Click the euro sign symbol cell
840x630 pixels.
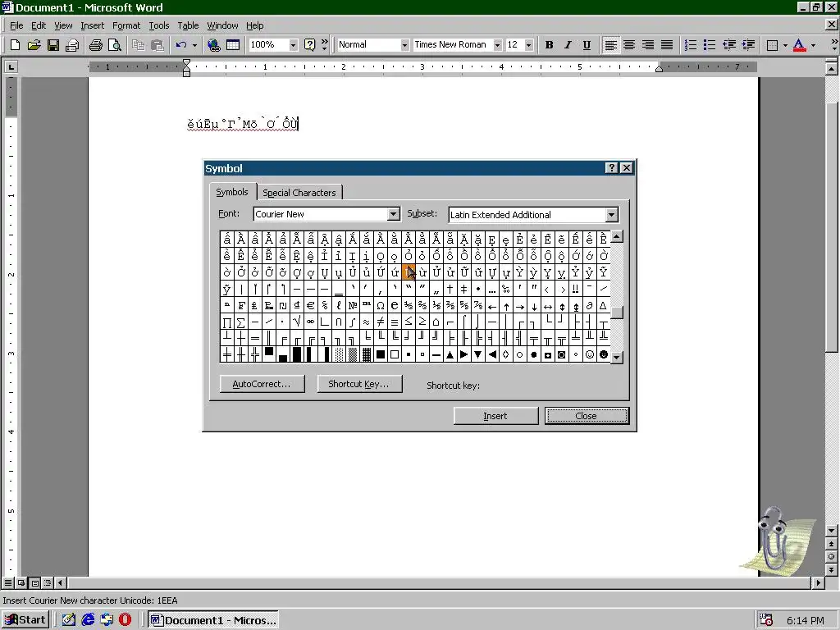click(311, 306)
